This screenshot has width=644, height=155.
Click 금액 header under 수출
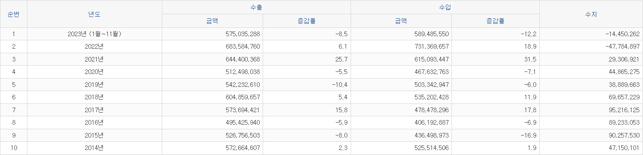tap(212, 21)
